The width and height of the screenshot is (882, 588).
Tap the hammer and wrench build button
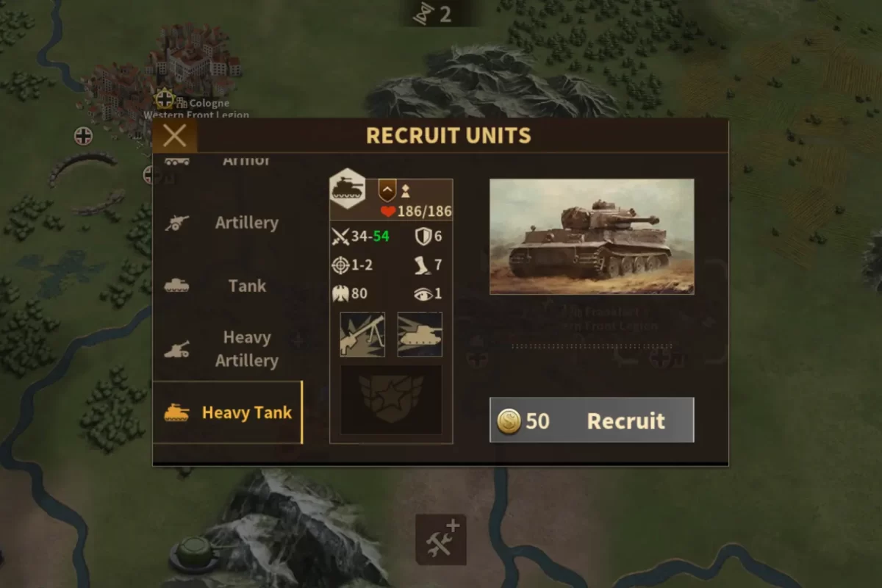click(x=442, y=539)
